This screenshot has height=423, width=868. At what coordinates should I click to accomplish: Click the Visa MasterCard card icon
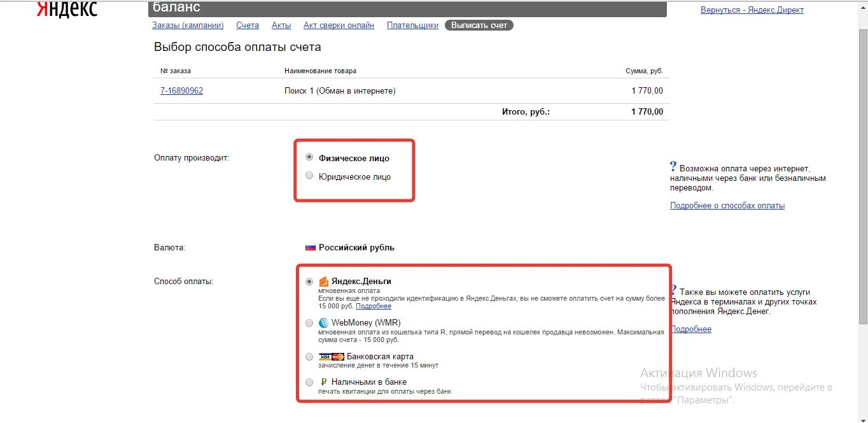click(x=331, y=357)
